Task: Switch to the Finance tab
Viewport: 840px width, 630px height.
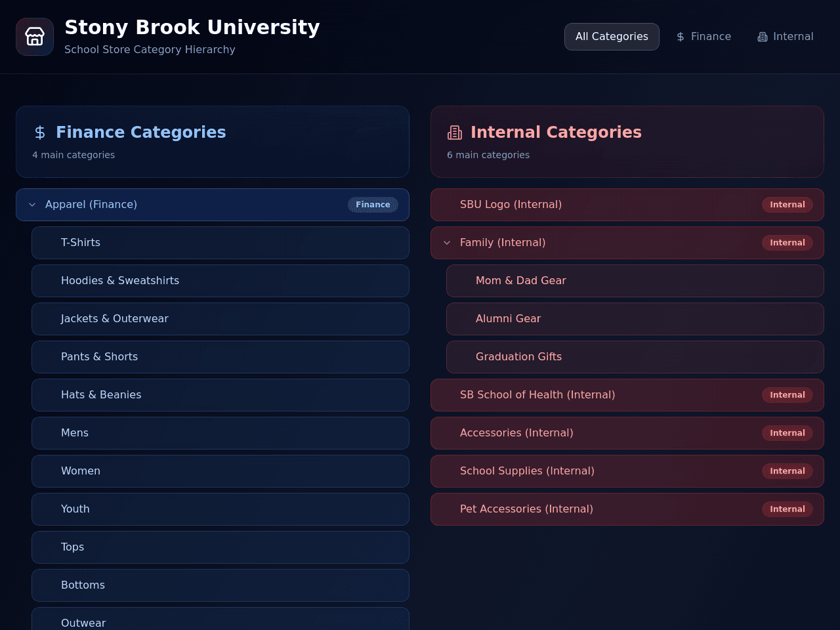Action: click(x=703, y=37)
